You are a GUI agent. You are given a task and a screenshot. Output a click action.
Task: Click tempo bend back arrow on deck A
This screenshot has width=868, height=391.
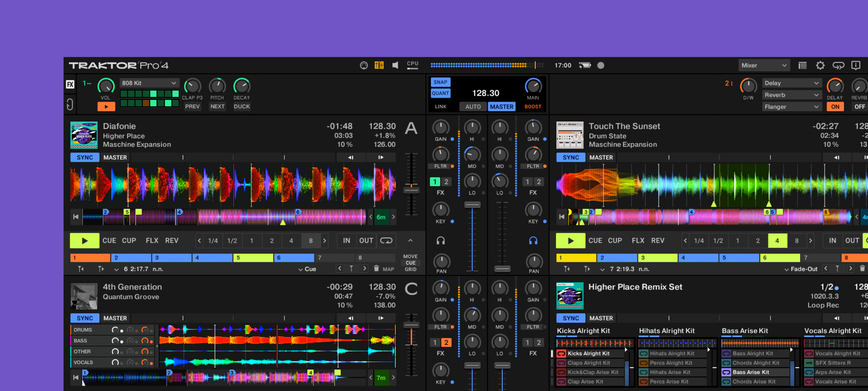[x=351, y=157]
